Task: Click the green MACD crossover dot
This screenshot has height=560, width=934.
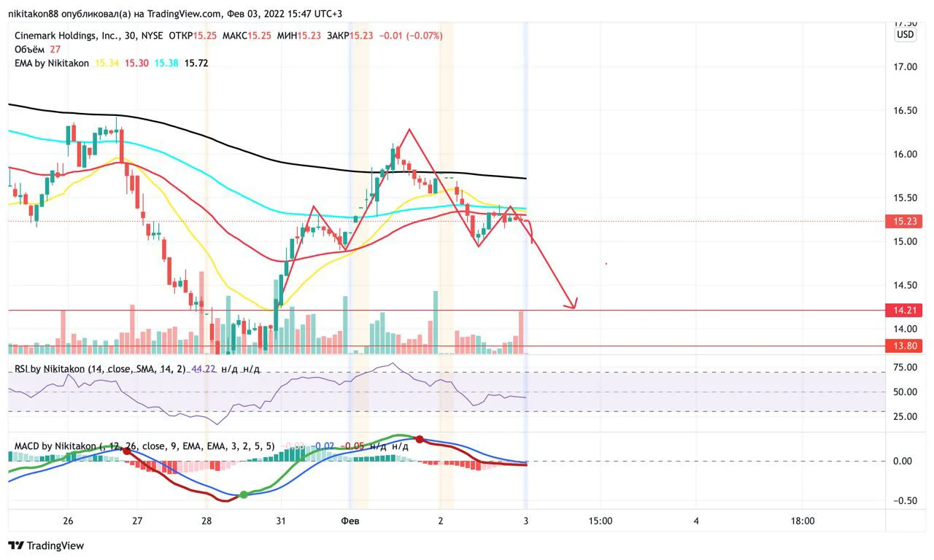Action: pos(244,494)
